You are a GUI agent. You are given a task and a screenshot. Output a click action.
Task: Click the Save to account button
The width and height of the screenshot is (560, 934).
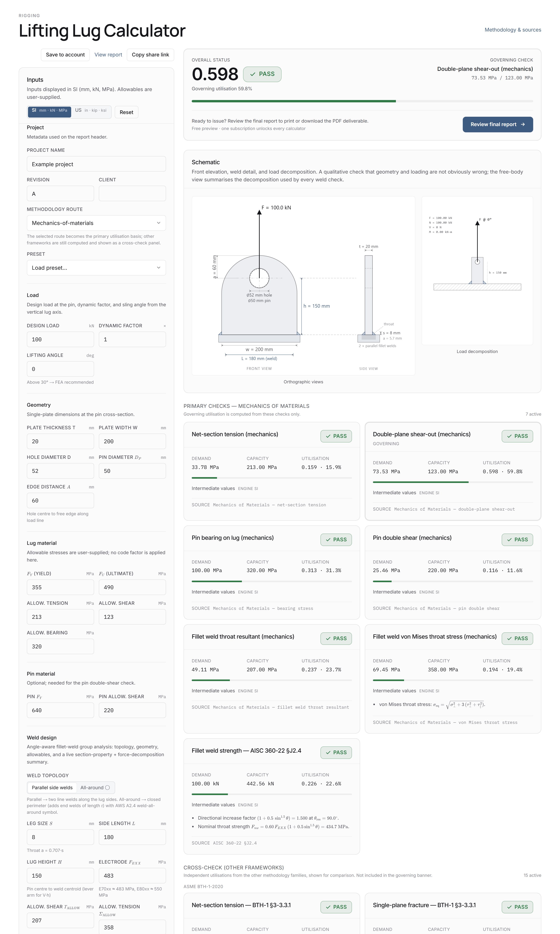(x=65, y=55)
